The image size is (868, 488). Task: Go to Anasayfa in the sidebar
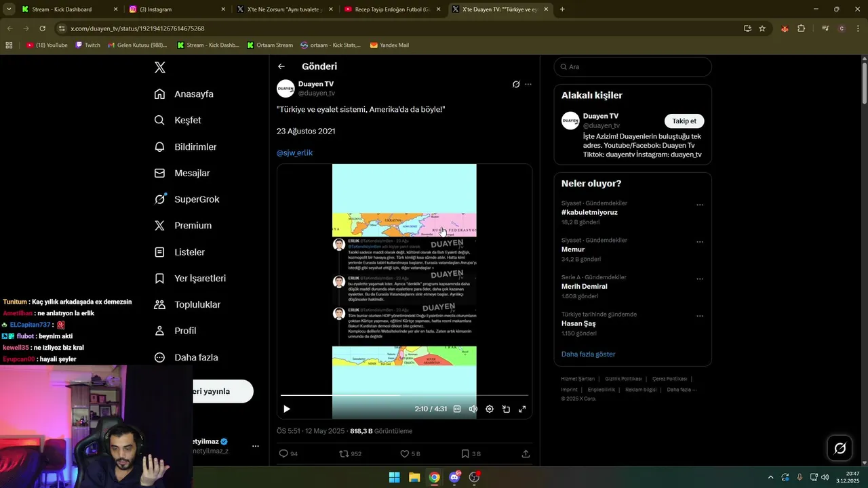pyautogui.click(x=184, y=94)
